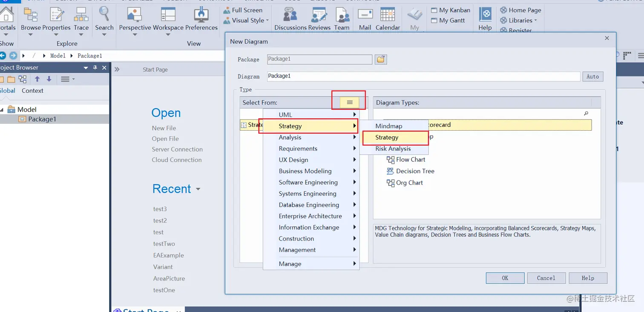Open the Calendar from the ribbon

pyautogui.click(x=388, y=19)
